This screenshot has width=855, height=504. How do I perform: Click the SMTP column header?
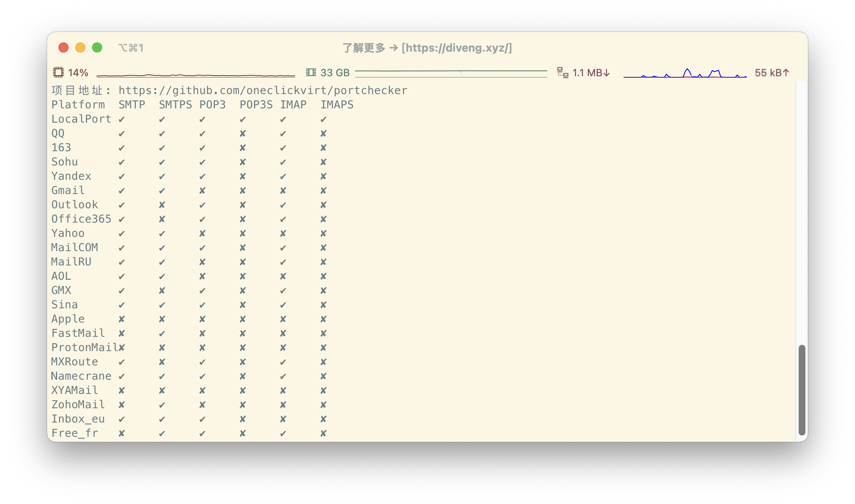coord(132,105)
